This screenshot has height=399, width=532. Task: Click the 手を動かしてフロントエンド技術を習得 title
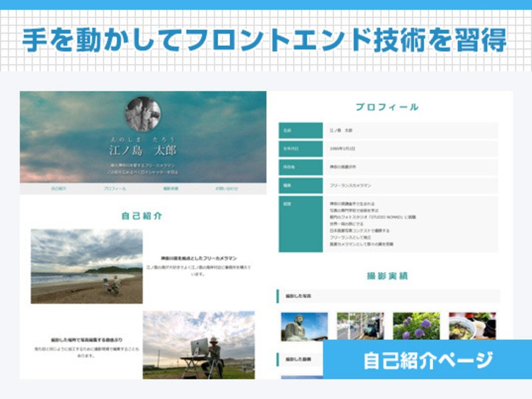tap(265, 40)
